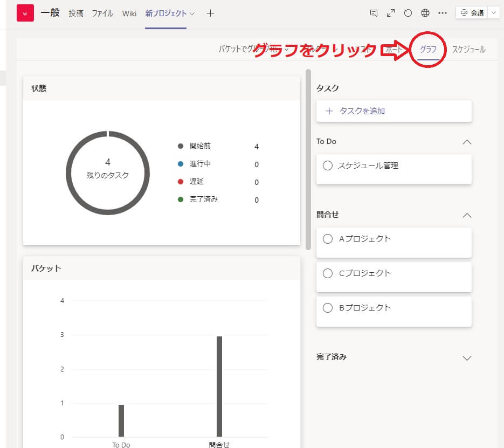
Task: Add a new tab with plus icon
Action: (210, 13)
